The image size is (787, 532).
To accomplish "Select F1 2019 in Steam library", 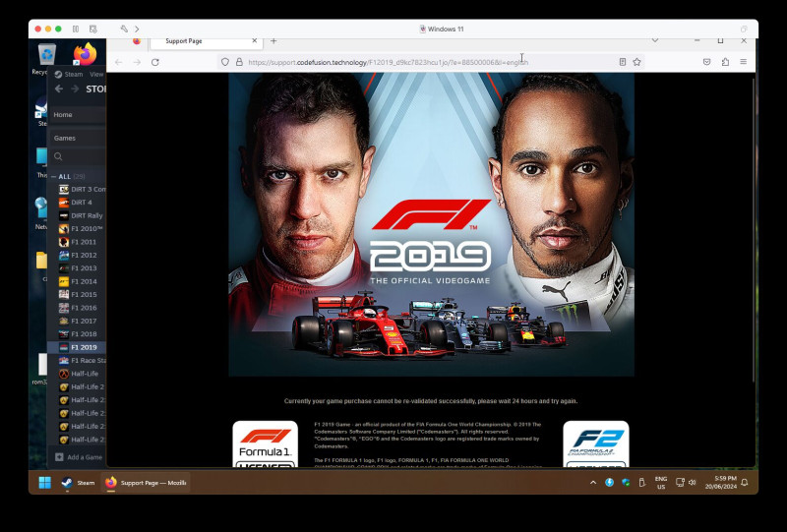I will [x=78, y=347].
